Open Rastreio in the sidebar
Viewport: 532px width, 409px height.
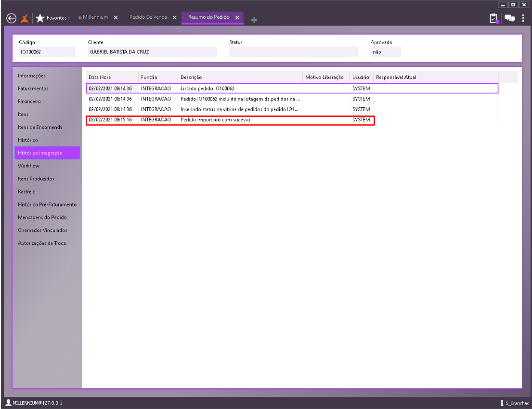coord(26,192)
